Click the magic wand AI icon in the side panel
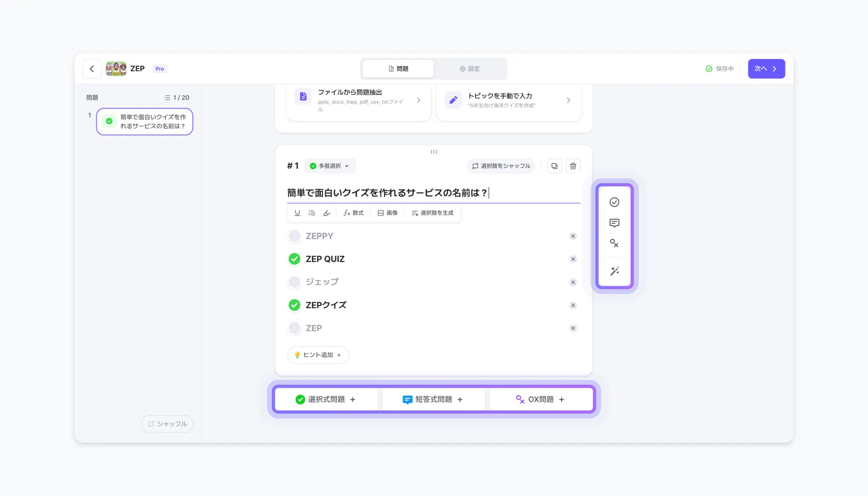This screenshot has width=868, height=496. tap(615, 271)
